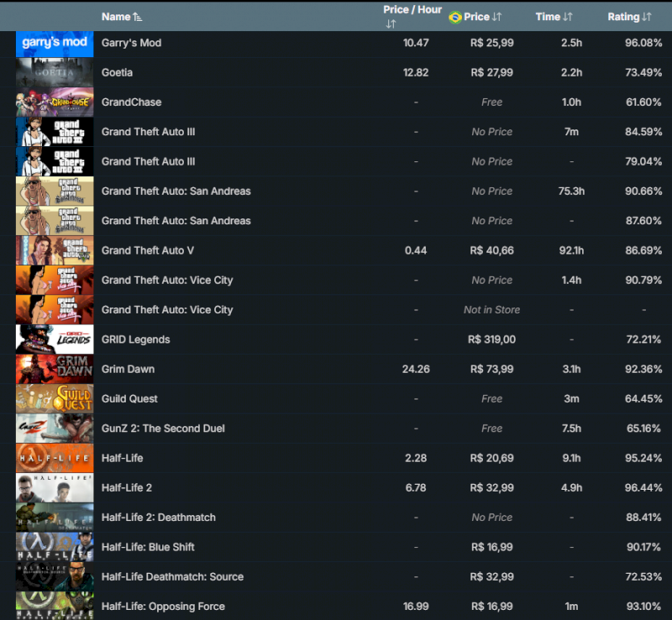Click the sort arrows icon beside Price
The width and height of the screenshot is (672, 620).
pyautogui.click(x=496, y=17)
